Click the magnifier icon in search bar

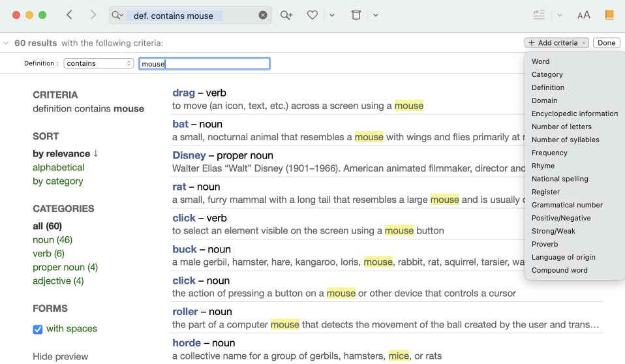(x=117, y=15)
